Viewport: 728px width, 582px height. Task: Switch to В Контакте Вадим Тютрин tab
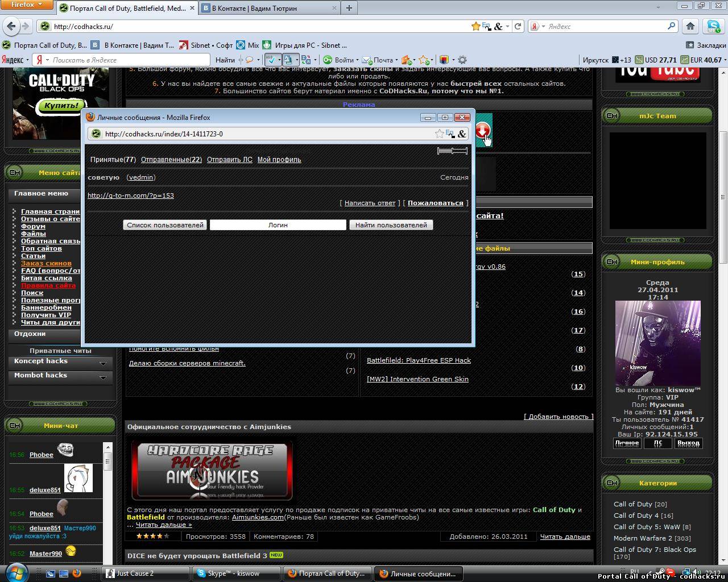[268, 8]
